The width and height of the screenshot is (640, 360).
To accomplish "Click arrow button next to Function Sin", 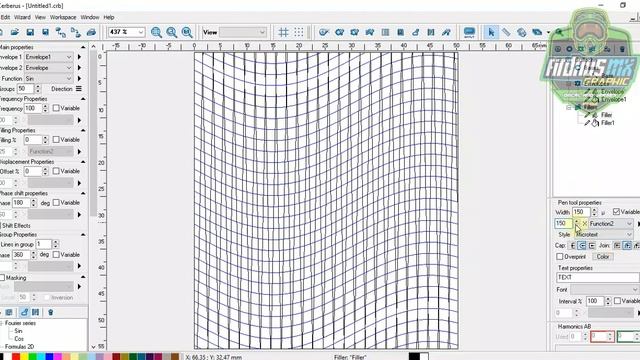I will tap(80, 78).
